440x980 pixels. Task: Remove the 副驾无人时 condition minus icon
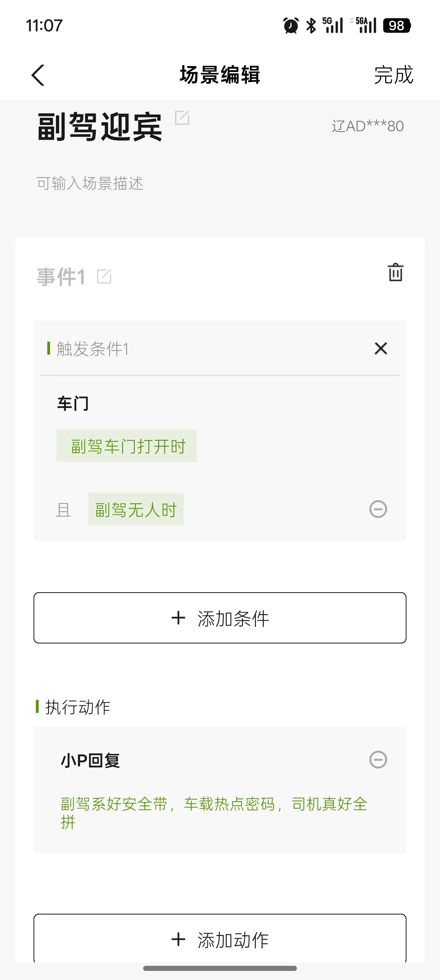point(378,509)
